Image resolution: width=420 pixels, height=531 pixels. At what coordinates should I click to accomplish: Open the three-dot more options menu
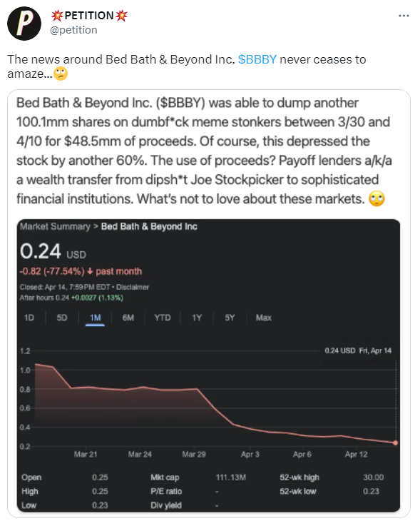pos(404,16)
